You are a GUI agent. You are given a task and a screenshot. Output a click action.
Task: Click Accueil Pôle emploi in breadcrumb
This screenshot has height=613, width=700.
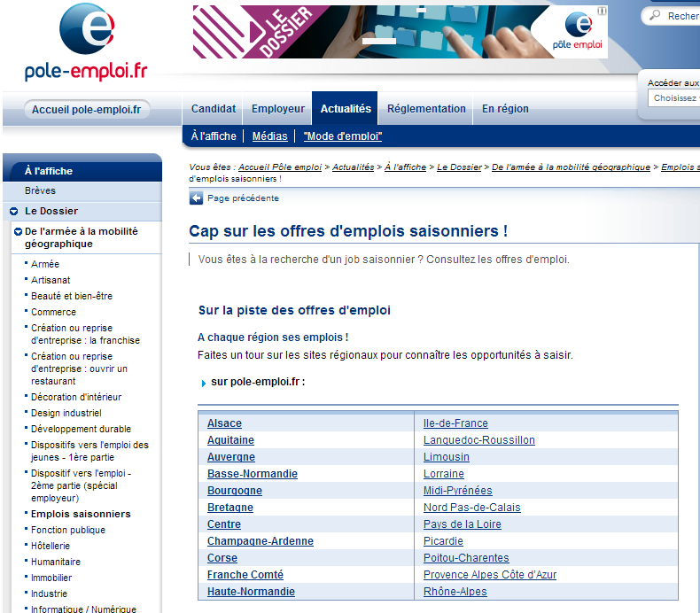point(279,167)
